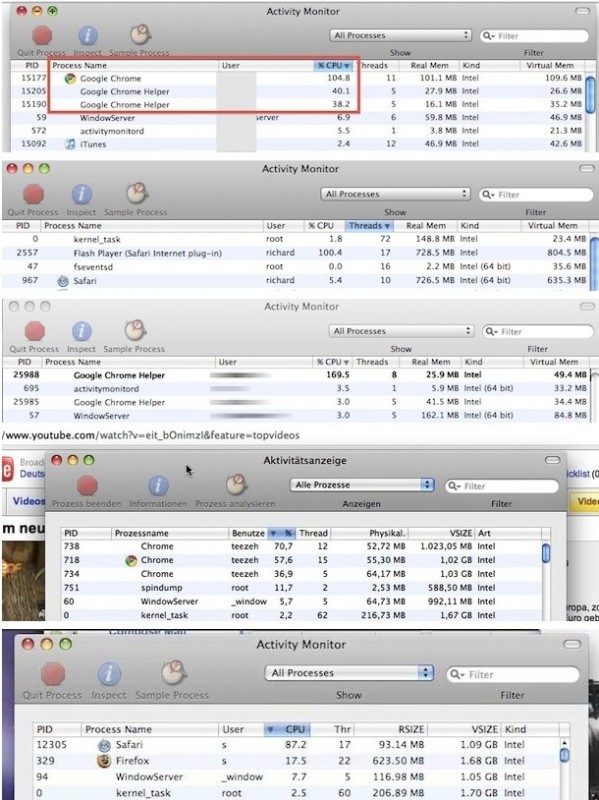Click Filter search field in Aktivitätsanzeige window
This screenshot has height=800, width=599.
point(502,486)
